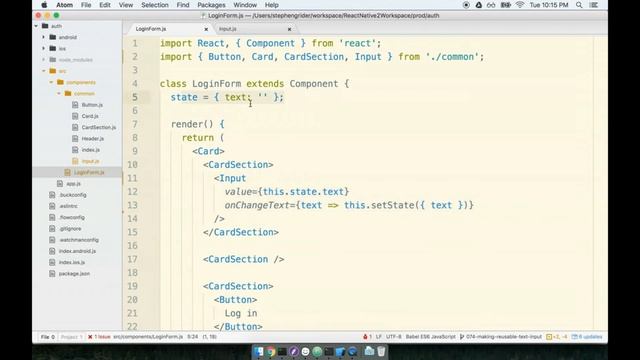Expand the android folder arrow

point(44,37)
